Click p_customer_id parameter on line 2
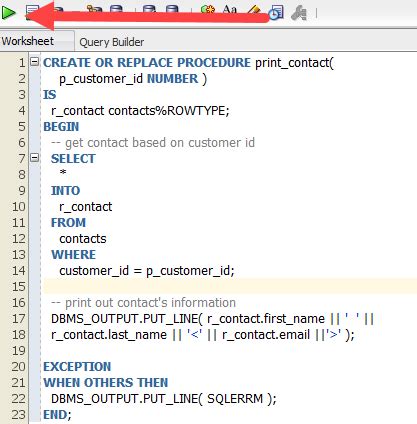The width and height of the screenshot is (417, 424). click(101, 79)
